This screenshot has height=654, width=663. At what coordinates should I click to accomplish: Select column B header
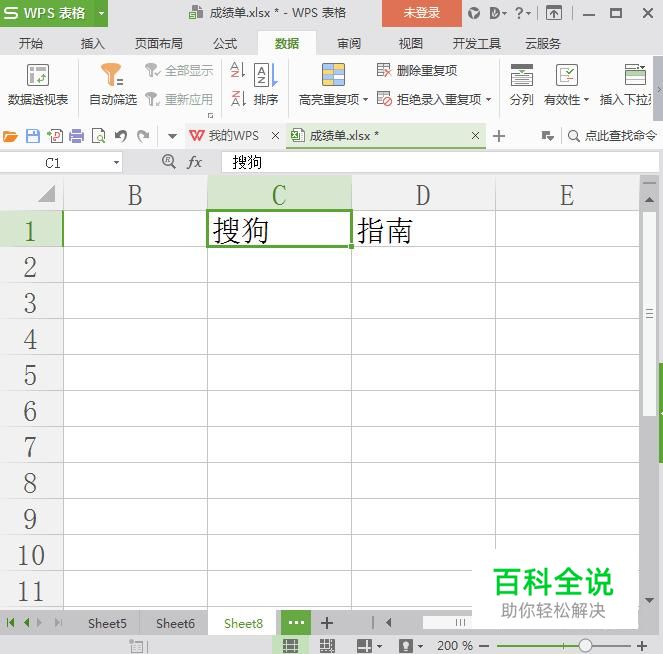tap(135, 194)
